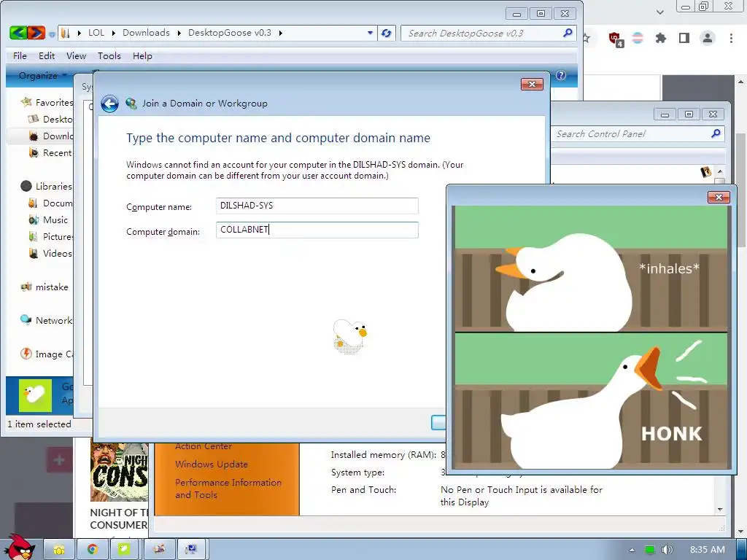The image size is (747, 560).
Task: Open the green goose taskbar icon
Action: click(125, 550)
